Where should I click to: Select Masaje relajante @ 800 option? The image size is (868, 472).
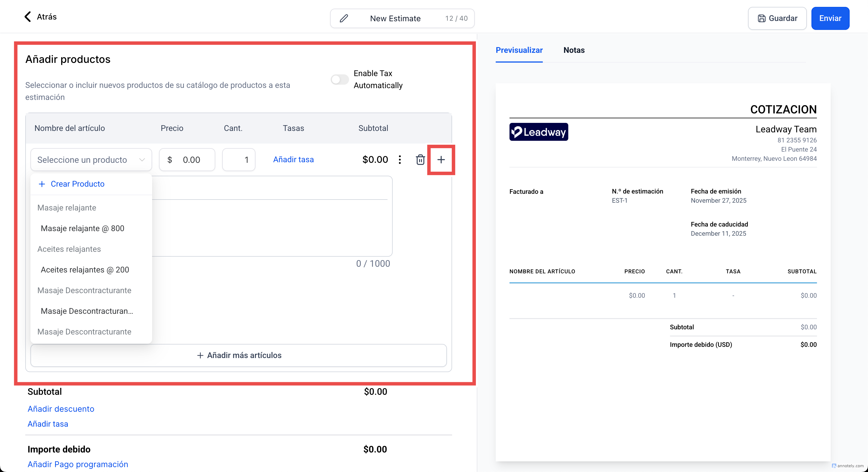(83, 229)
